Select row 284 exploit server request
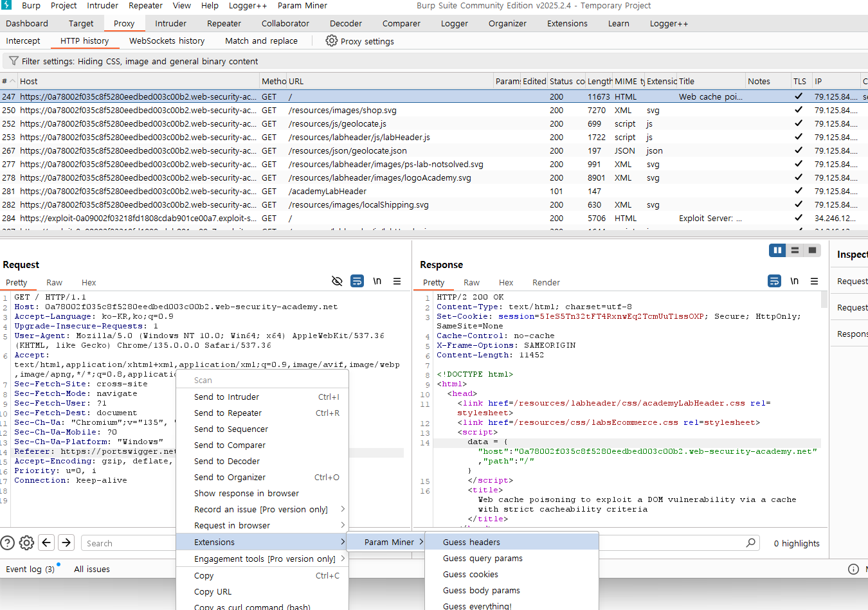The height and width of the screenshot is (610, 868). click(434, 218)
